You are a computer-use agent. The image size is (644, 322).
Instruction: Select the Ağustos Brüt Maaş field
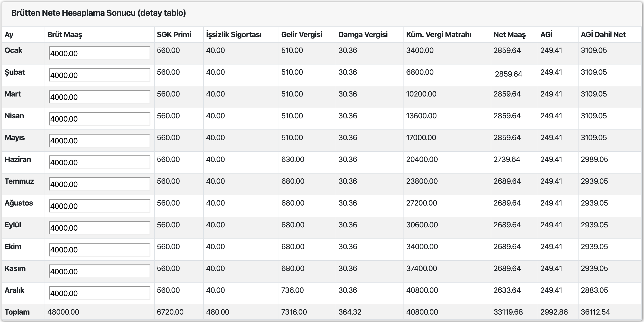[100, 206]
